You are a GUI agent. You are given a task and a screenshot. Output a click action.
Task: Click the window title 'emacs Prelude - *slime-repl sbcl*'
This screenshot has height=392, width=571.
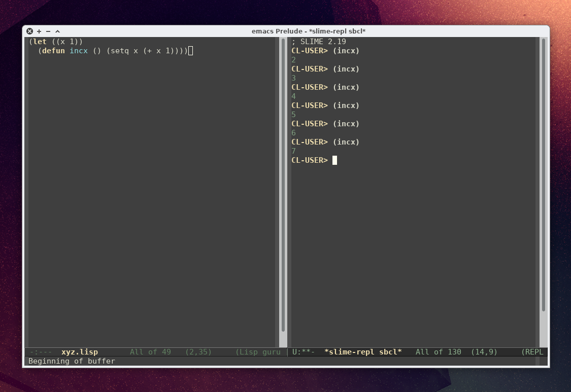309,31
